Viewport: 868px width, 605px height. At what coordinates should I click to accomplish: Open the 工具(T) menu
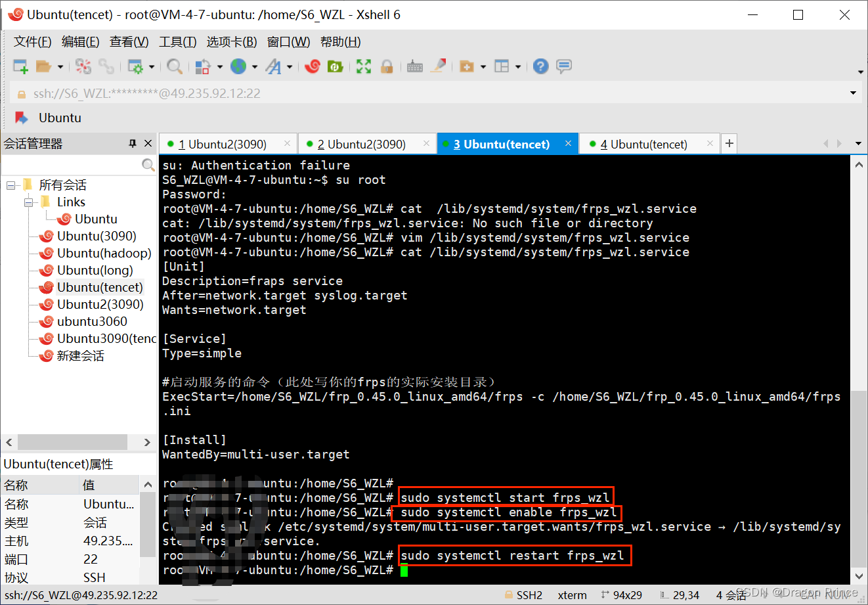tap(178, 42)
